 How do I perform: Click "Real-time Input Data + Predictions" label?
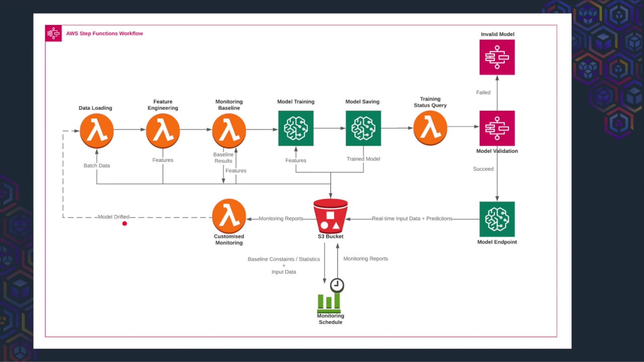(x=412, y=219)
